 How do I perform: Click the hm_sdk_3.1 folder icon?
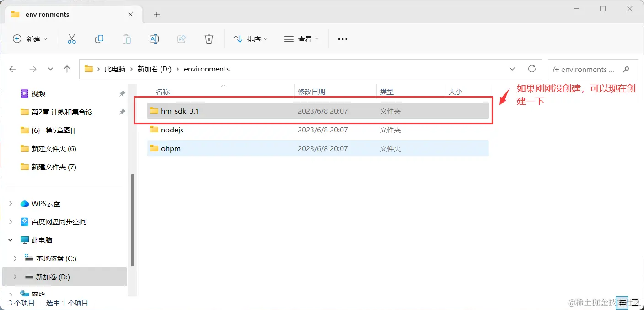click(154, 111)
